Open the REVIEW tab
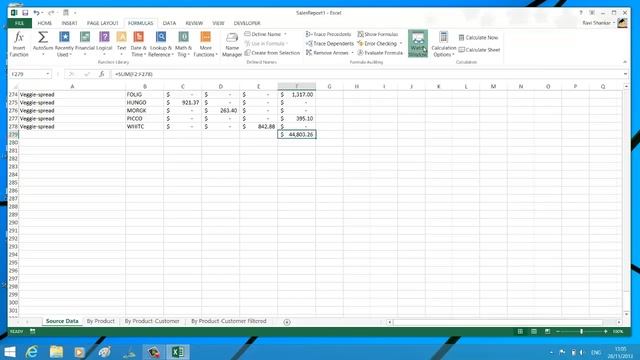The height and width of the screenshot is (360, 640). tap(194, 23)
